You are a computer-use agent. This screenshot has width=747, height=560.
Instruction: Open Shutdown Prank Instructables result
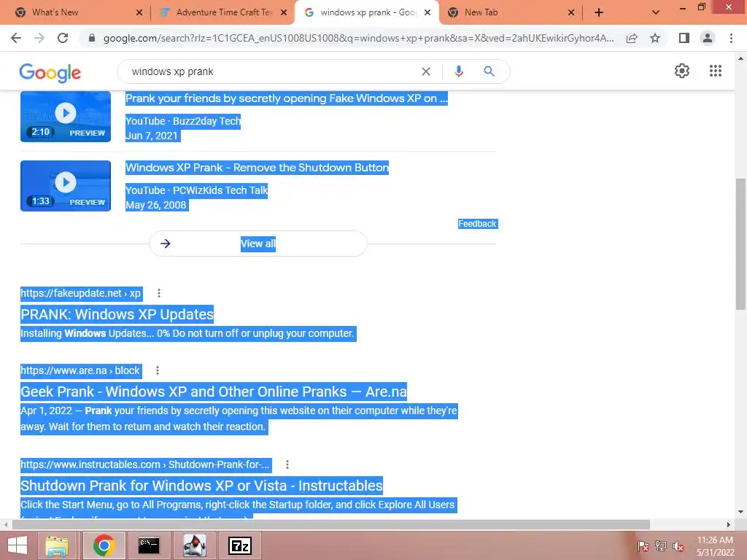click(x=201, y=485)
